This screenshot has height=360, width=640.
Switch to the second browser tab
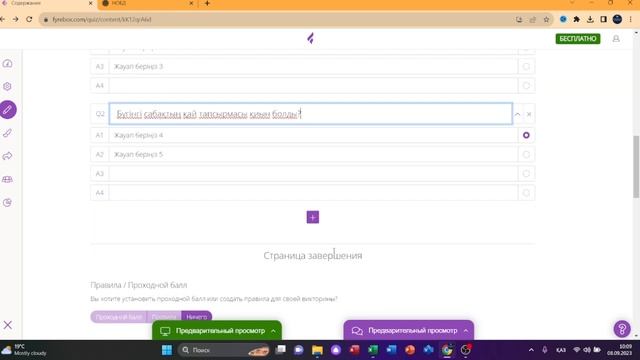pos(147,3)
